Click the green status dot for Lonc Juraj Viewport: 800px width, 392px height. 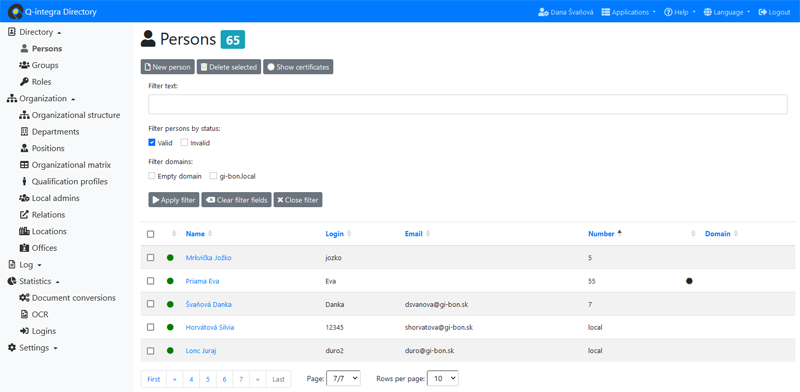[170, 351]
